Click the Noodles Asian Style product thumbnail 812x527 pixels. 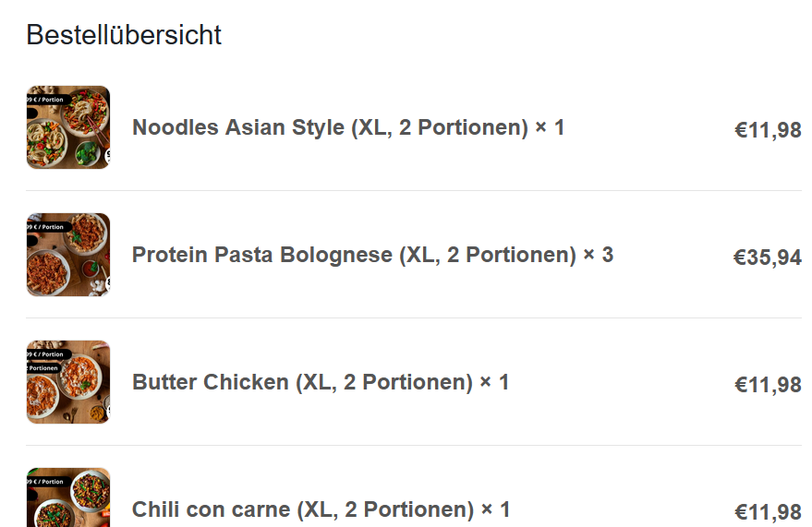pyautogui.click(x=67, y=127)
